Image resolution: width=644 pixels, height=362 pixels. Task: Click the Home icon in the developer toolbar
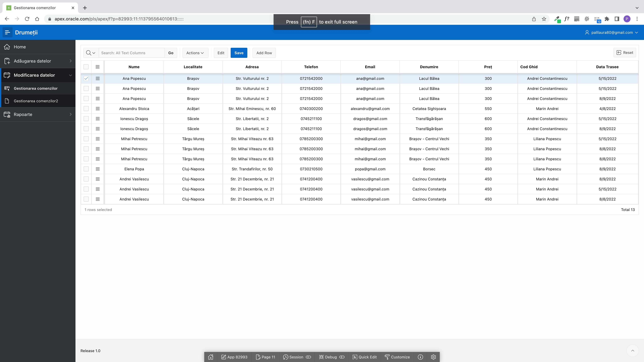pos(211,357)
